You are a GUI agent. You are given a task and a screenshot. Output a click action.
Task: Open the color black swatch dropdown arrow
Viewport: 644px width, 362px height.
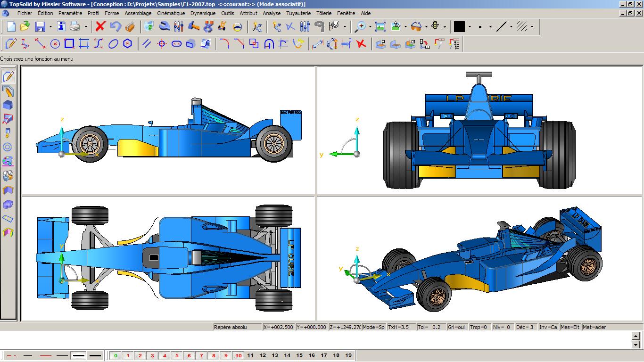(x=470, y=27)
